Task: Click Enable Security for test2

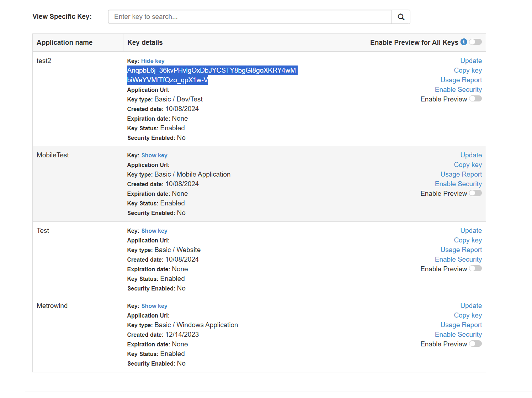Action: (x=458, y=90)
